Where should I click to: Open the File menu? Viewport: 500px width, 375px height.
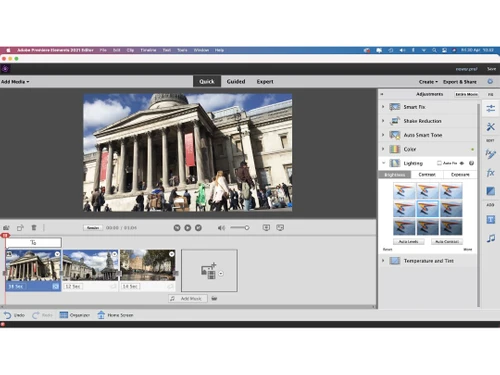pos(103,50)
